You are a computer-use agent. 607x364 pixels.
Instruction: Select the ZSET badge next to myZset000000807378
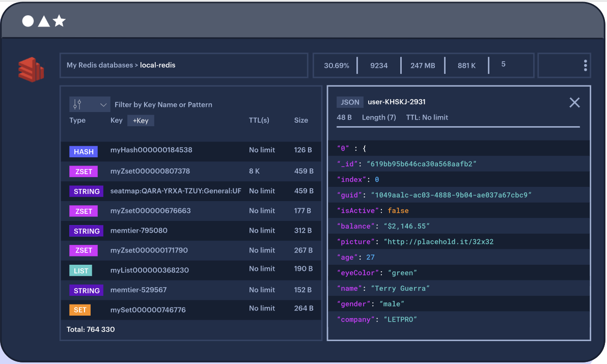point(83,171)
